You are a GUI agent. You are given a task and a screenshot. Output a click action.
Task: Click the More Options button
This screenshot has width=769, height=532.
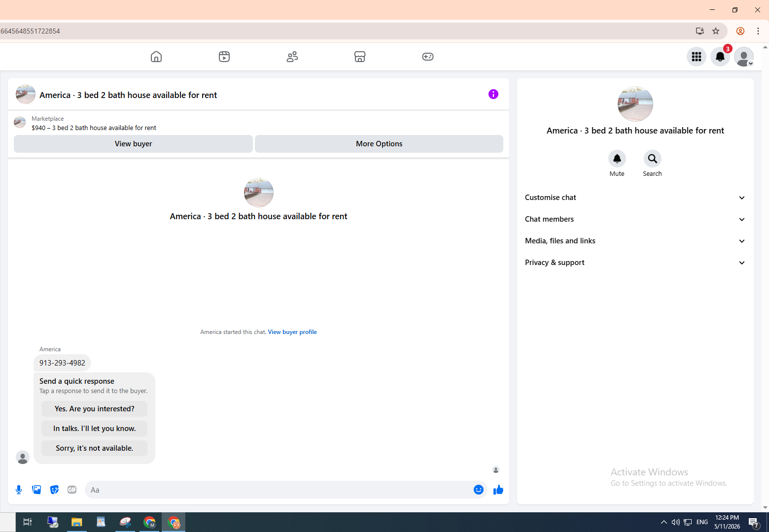click(x=379, y=144)
